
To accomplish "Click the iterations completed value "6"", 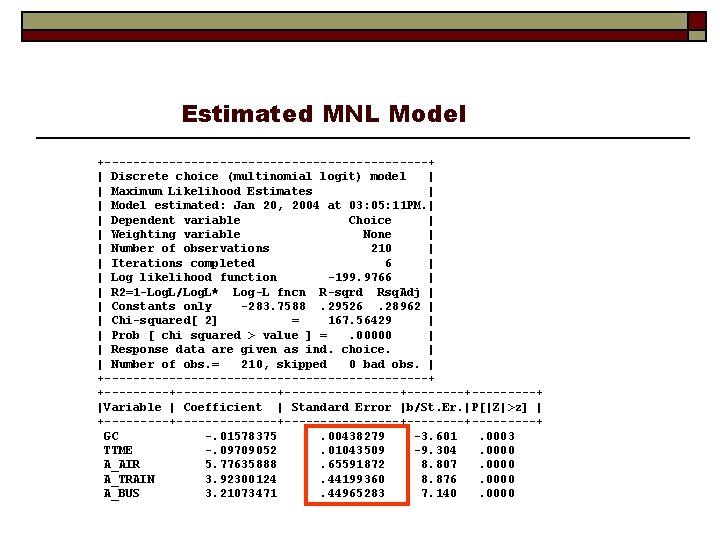I will coord(388,263).
